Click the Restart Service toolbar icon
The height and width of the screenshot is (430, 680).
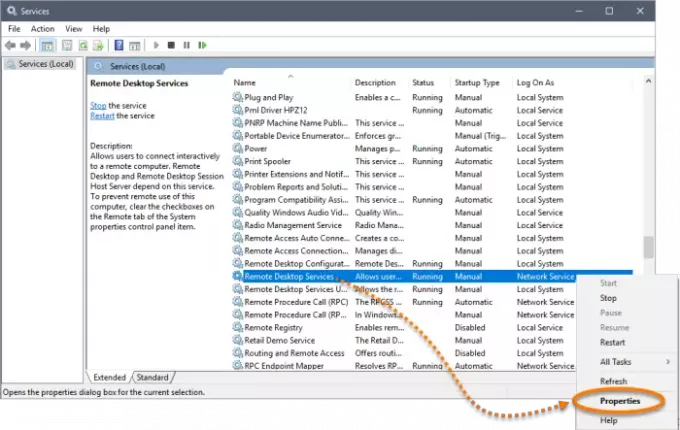tap(203, 45)
